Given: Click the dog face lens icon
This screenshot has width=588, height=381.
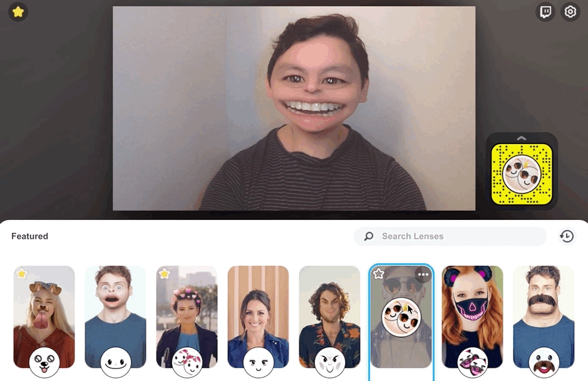Looking at the screenshot, I should point(44,362).
